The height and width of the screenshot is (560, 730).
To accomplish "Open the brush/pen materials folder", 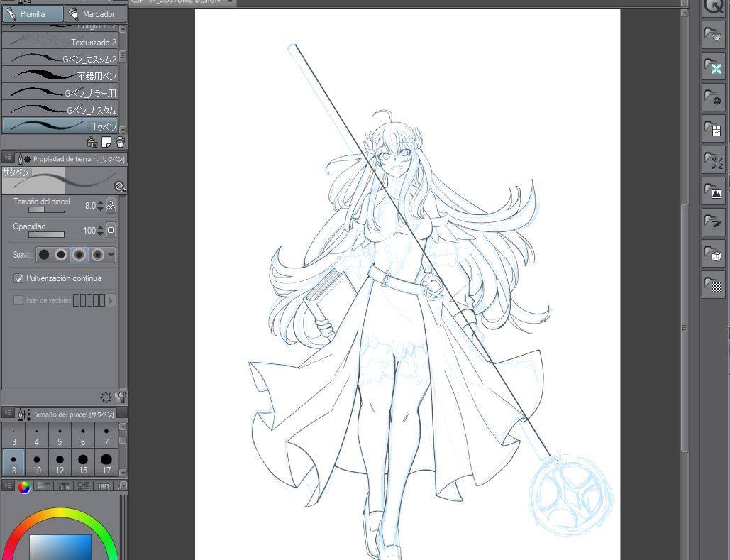I will pos(713,222).
